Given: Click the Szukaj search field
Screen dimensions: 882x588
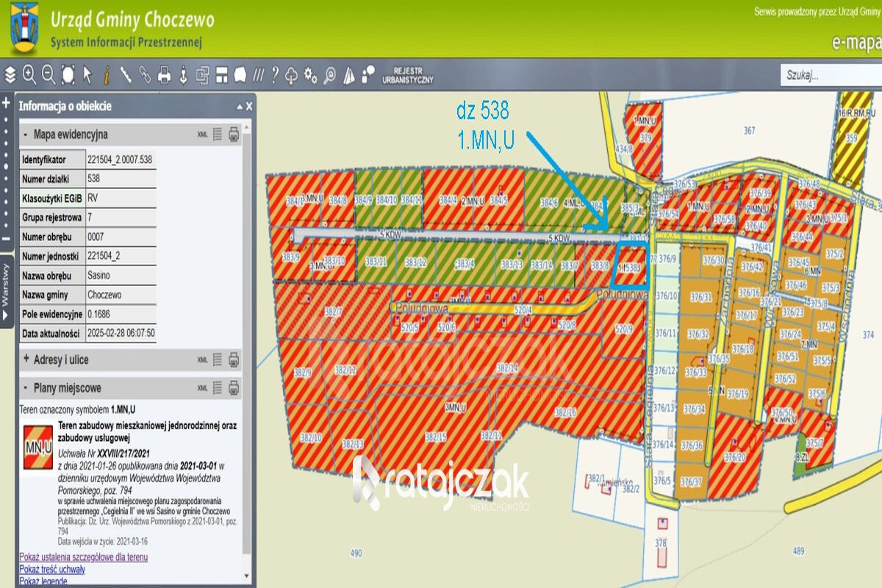Looking at the screenshot, I should [831, 75].
